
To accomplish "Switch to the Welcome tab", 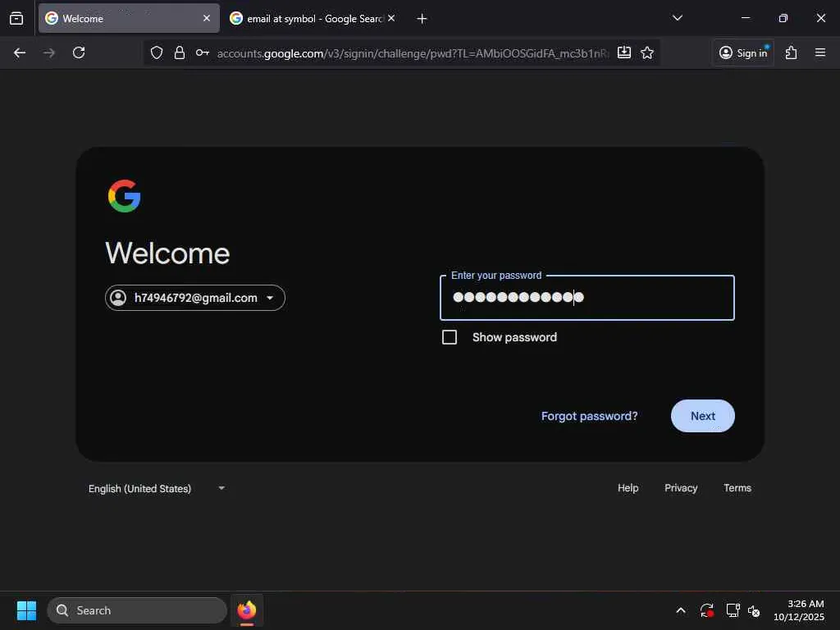I will pyautogui.click(x=129, y=18).
